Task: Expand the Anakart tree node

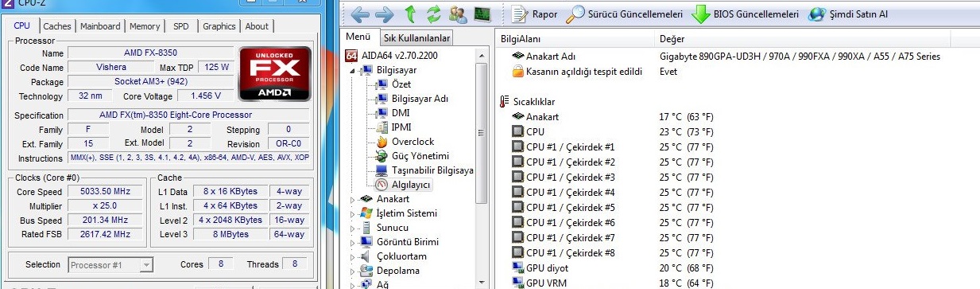Action: (x=354, y=199)
